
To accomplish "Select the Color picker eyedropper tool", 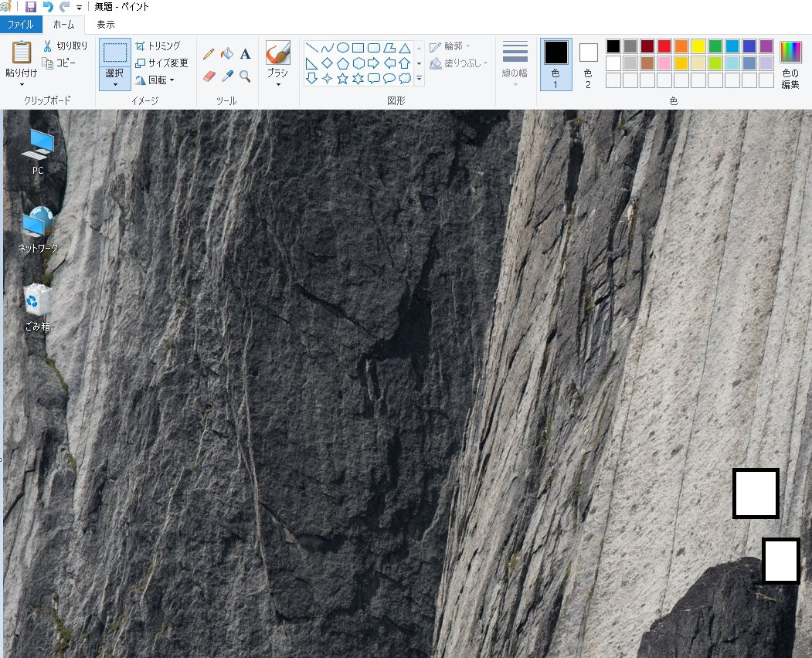I will [x=226, y=76].
